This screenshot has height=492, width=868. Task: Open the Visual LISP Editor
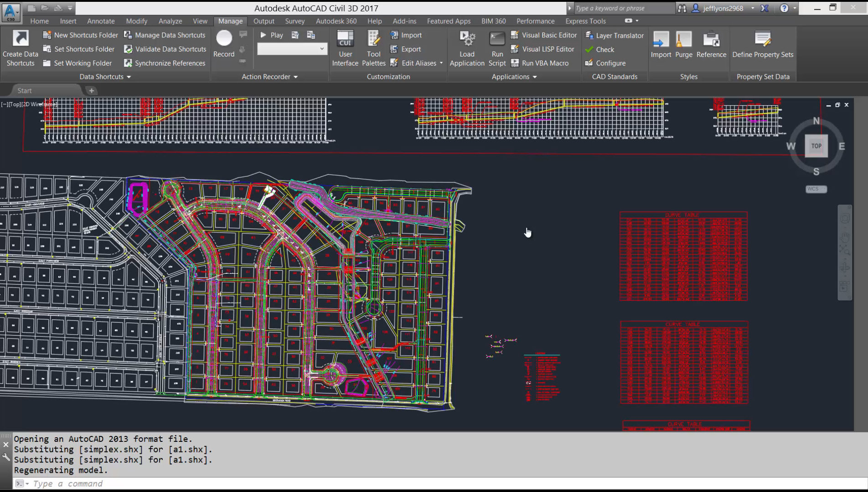[x=542, y=49]
